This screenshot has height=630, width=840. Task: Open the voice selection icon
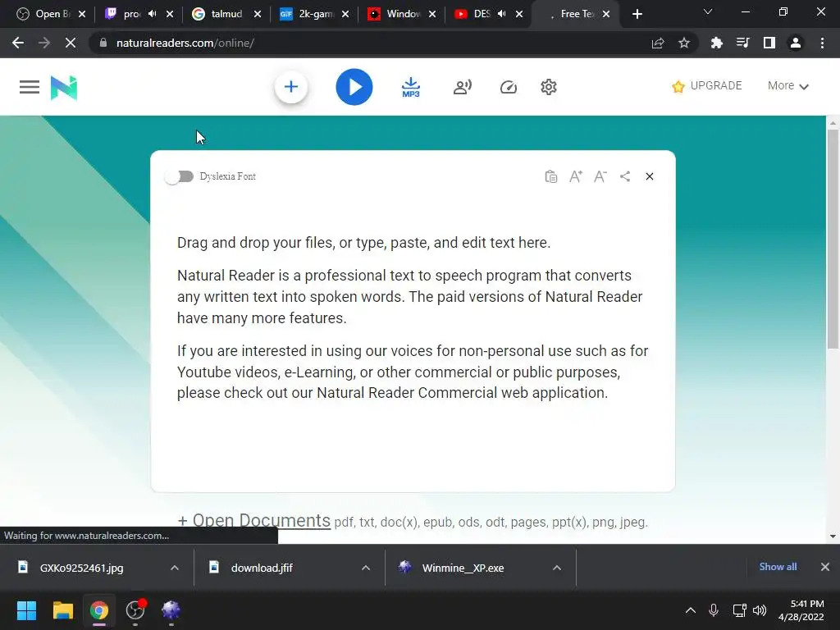463,87
